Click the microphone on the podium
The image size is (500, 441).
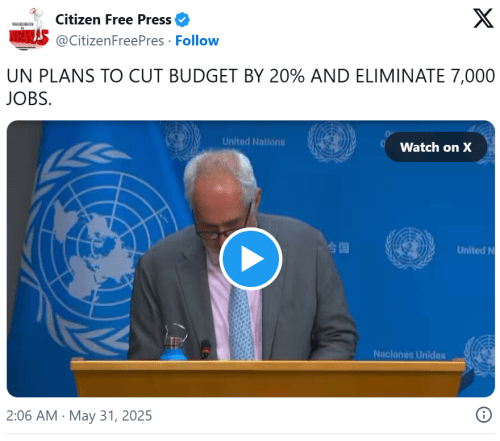[x=206, y=349]
